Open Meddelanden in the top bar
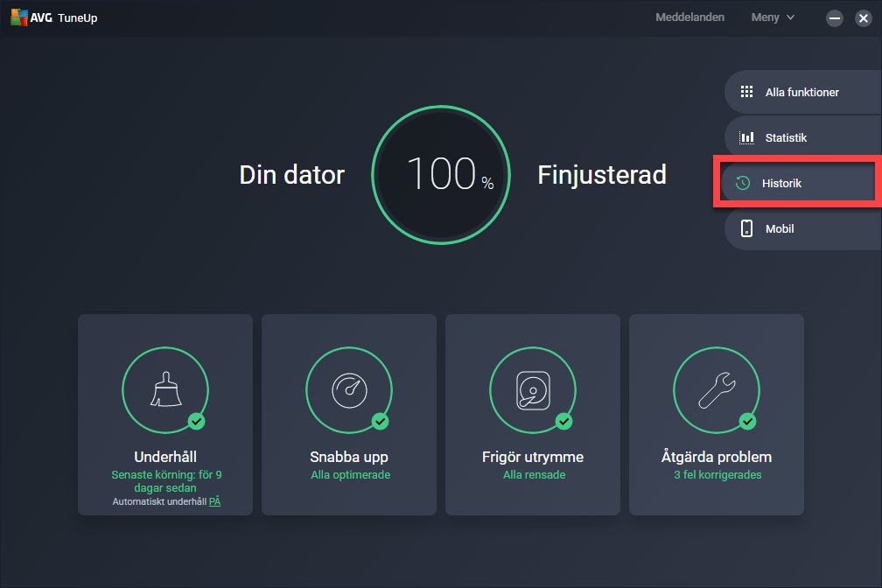Viewport: 882px width, 588px height. pyautogui.click(x=689, y=17)
